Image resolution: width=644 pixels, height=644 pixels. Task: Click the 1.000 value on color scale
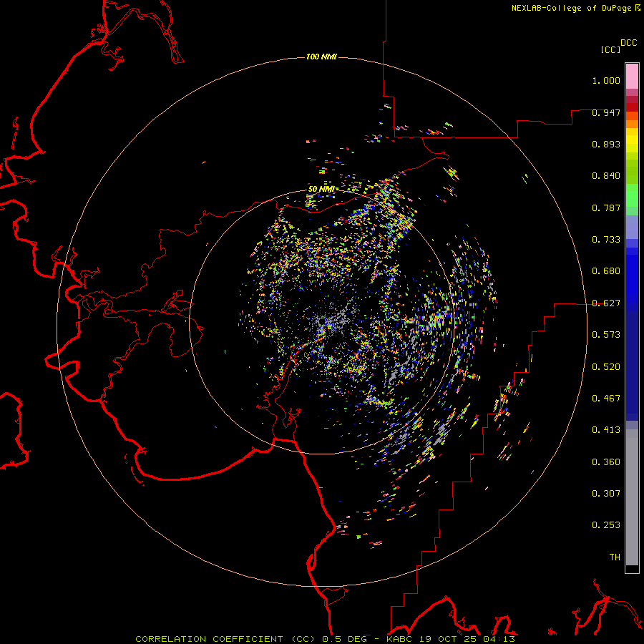606,80
